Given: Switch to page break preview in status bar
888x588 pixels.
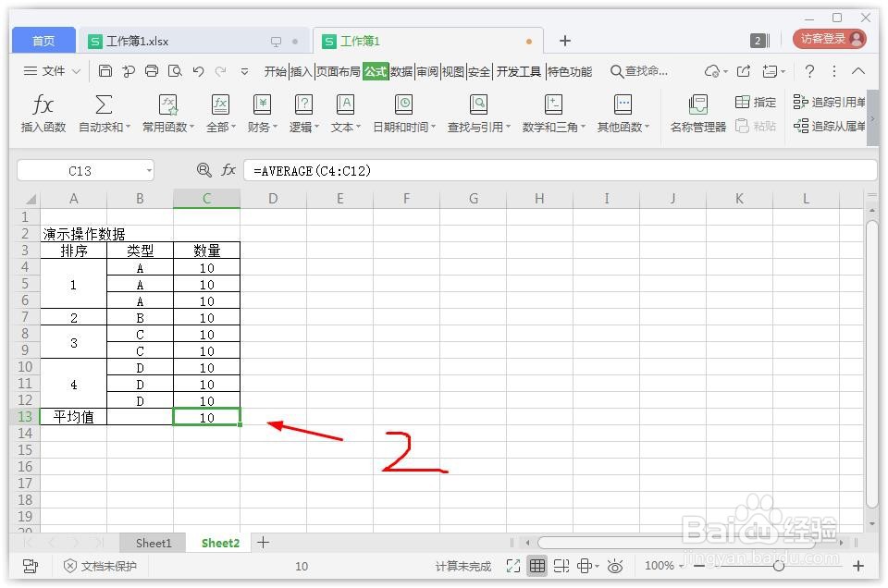Looking at the screenshot, I should tap(561, 566).
